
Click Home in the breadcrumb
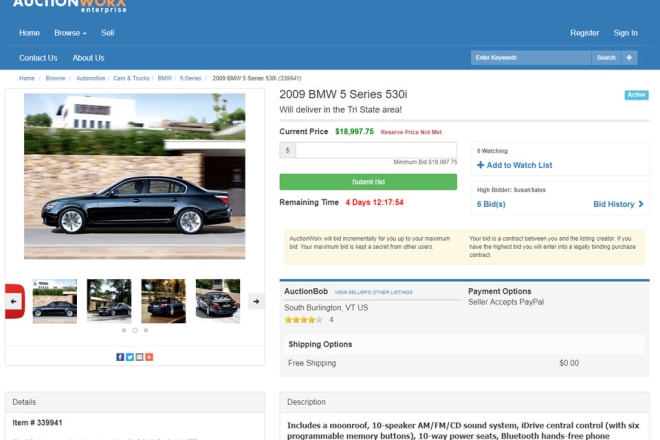click(27, 78)
